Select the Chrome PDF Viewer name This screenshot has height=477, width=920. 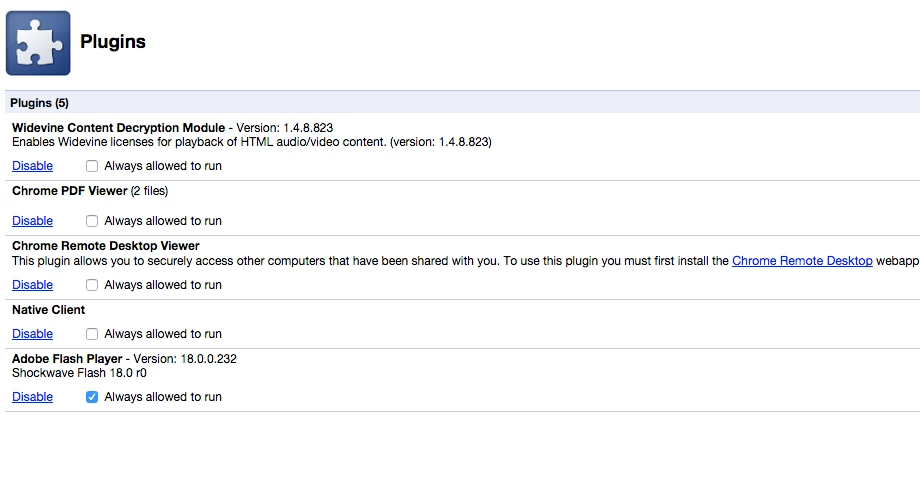coord(70,191)
